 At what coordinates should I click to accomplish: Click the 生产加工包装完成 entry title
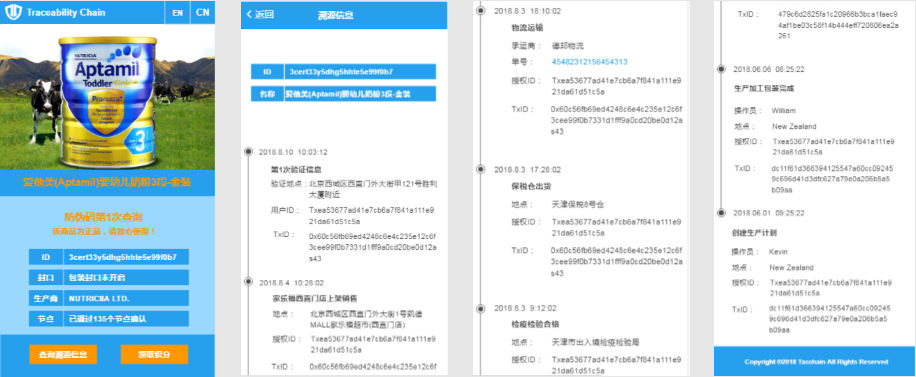coord(764,88)
